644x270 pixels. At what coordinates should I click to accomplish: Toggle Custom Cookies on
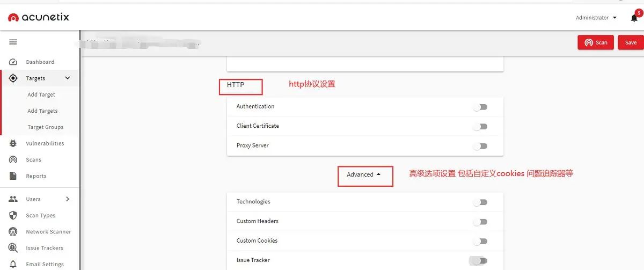[480, 241]
